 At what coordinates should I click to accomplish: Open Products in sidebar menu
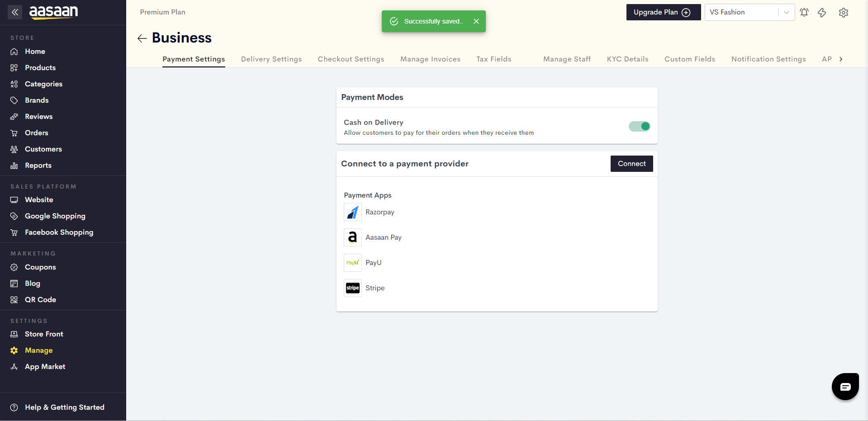click(x=40, y=68)
